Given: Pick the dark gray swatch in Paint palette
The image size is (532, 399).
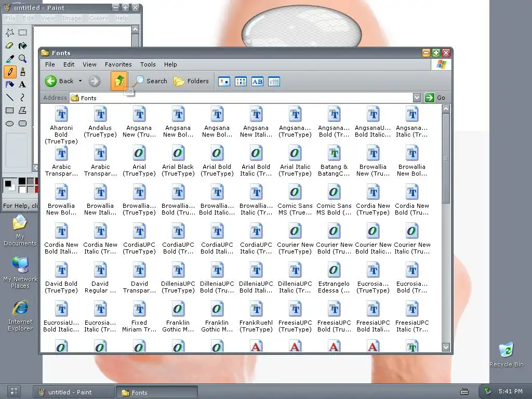Looking at the screenshot, I should pos(30,181).
